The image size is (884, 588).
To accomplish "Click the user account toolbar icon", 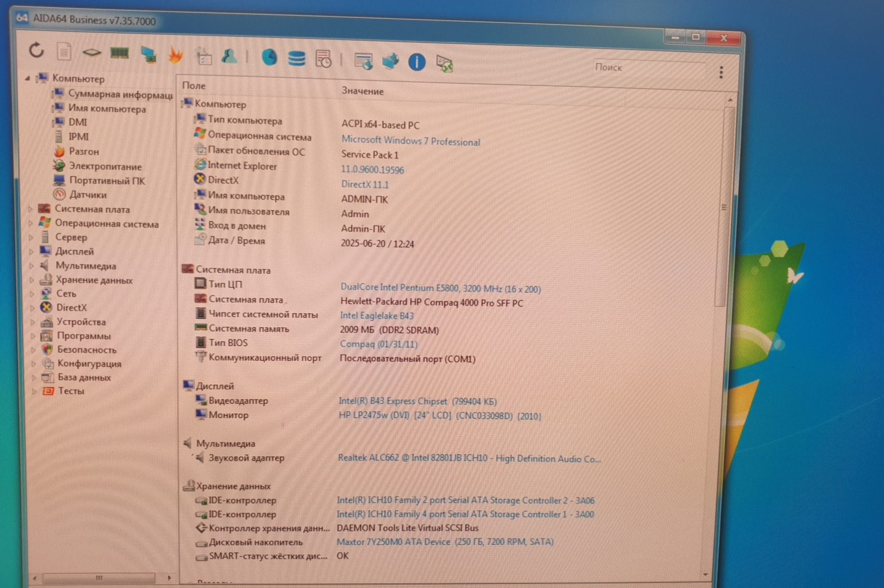I will pyautogui.click(x=229, y=56).
